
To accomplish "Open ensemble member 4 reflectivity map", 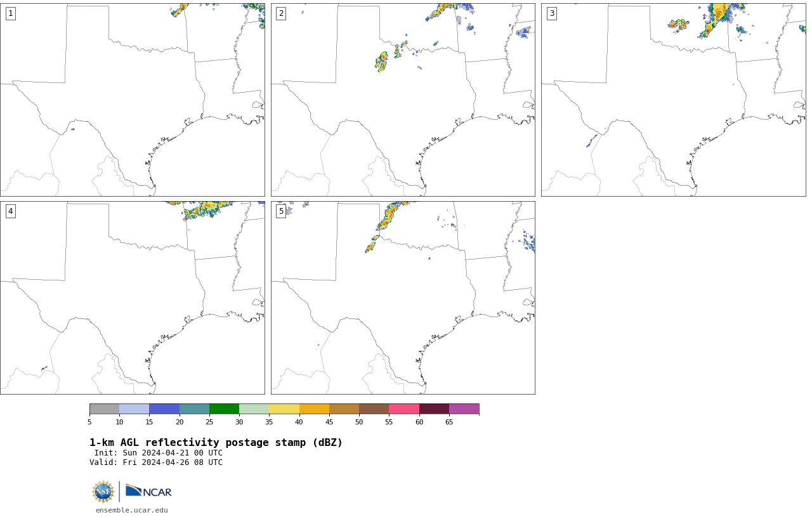I will click(x=133, y=298).
